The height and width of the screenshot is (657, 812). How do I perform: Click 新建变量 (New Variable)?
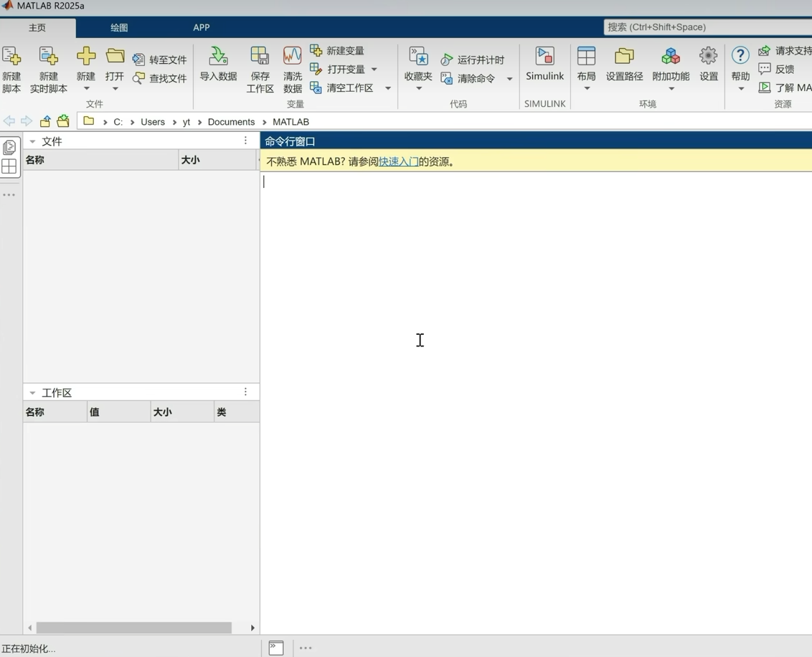click(x=337, y=50)
